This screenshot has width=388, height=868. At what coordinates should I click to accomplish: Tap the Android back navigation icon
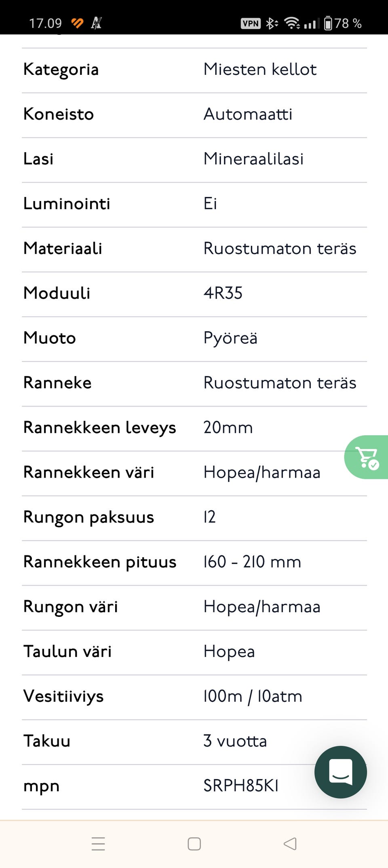[x=290, y=844]
